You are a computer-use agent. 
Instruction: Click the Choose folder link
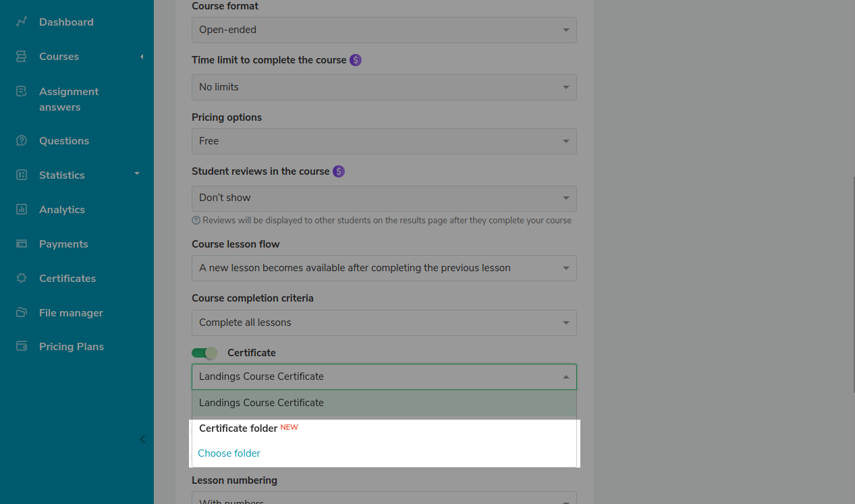coord(229,453)
